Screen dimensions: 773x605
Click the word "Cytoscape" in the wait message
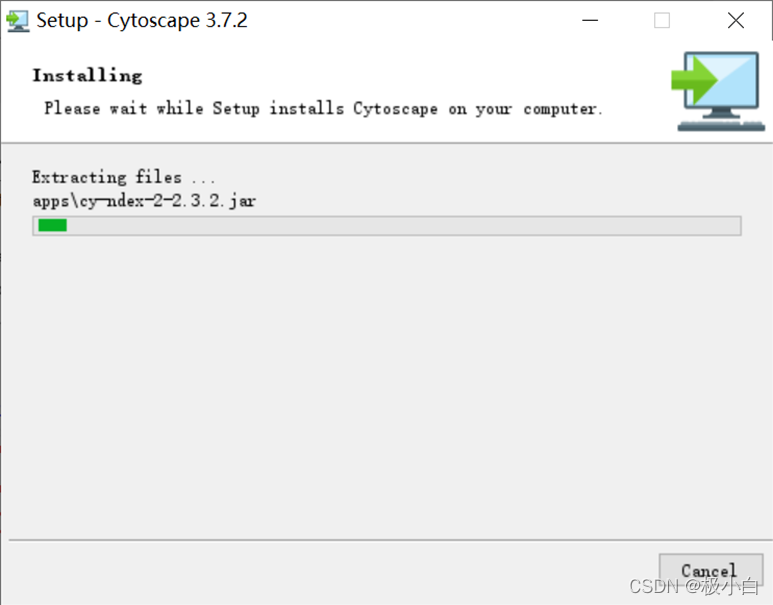tap(395, 109)
